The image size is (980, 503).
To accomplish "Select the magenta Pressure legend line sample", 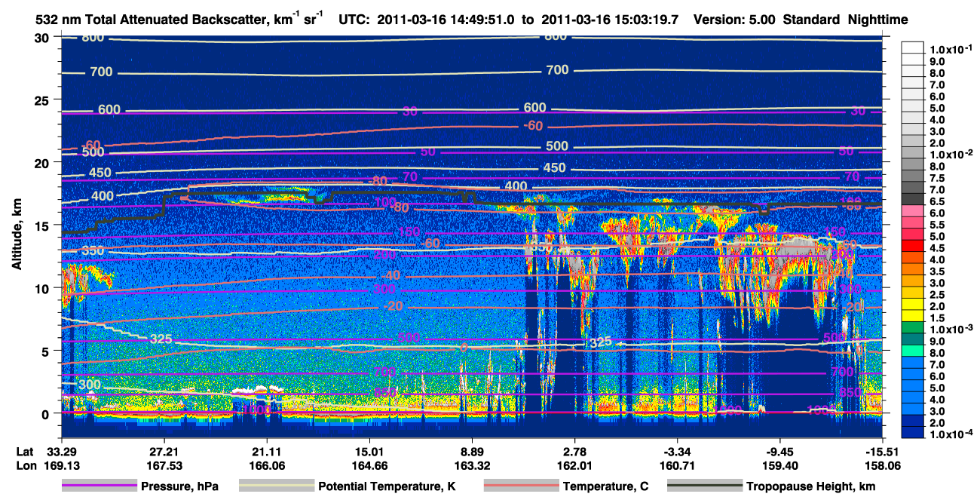I will 100,486.
